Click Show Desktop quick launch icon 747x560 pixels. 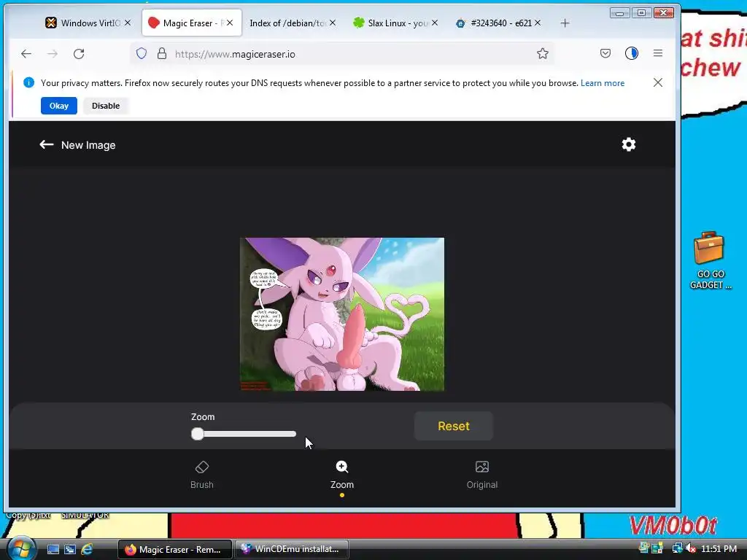pyautogui.click(x=53, y=549)
